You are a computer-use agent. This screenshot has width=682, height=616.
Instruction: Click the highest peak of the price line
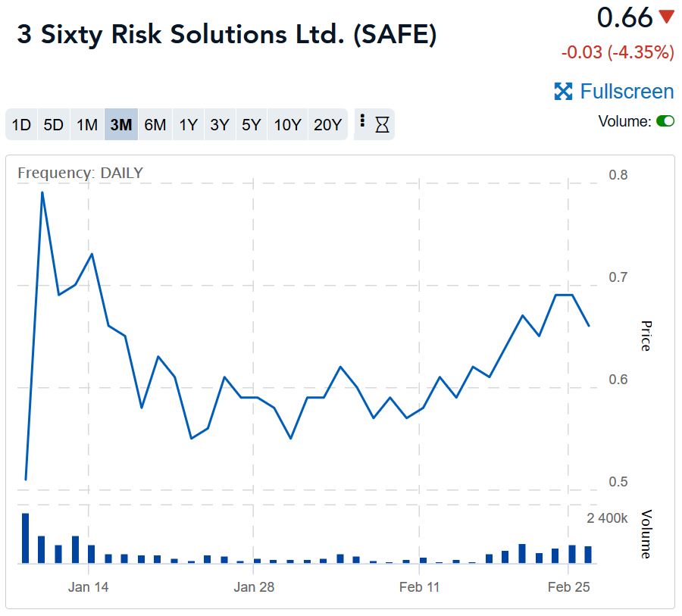[42, 192]
